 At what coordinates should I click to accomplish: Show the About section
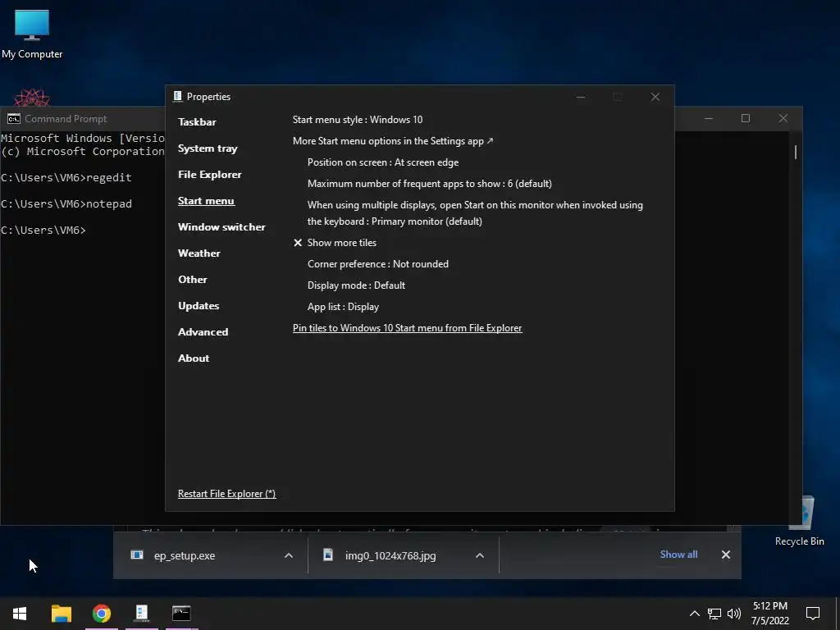click(x=194, y=358)
